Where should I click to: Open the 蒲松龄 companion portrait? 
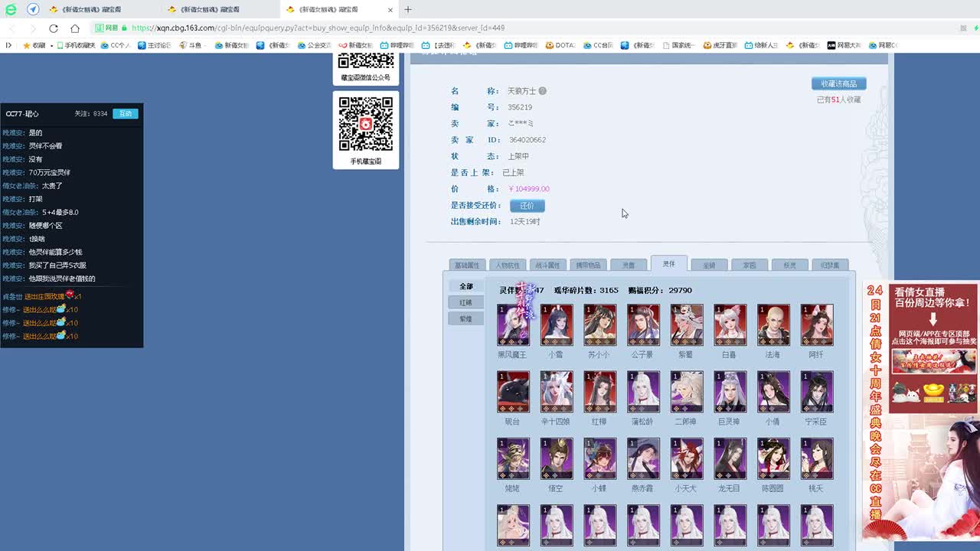643,392
